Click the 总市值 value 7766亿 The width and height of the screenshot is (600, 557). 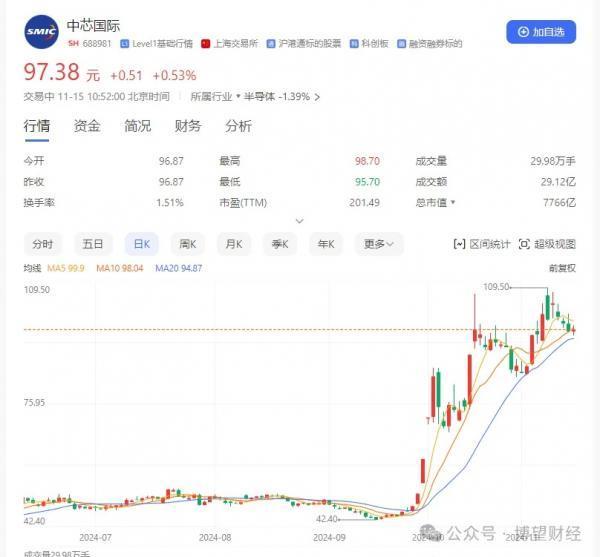[x=559, y=202]
